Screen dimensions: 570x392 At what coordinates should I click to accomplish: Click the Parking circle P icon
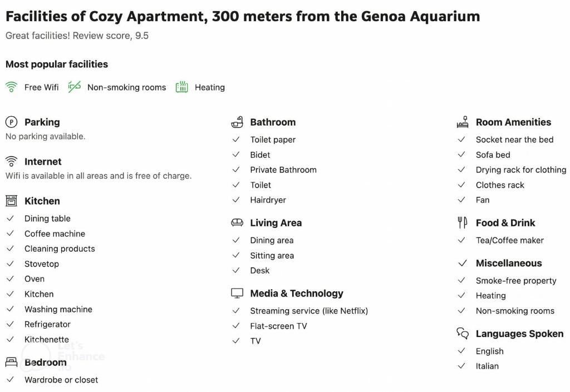[11, 122]
